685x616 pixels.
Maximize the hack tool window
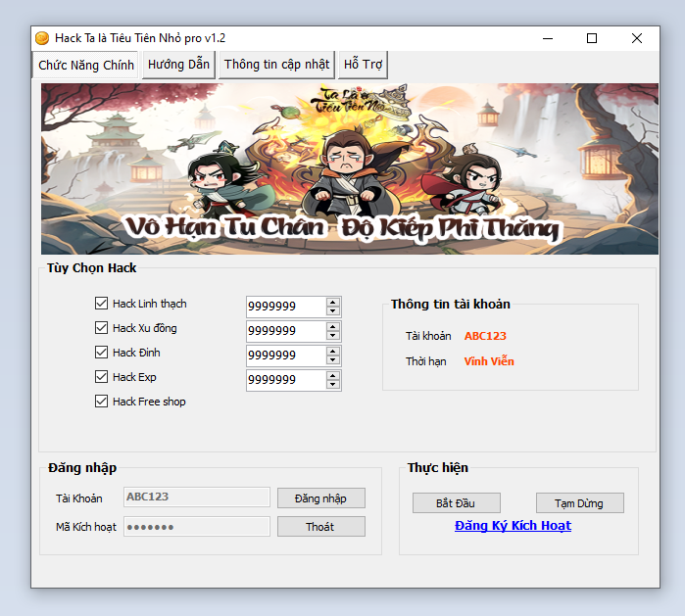592,38
